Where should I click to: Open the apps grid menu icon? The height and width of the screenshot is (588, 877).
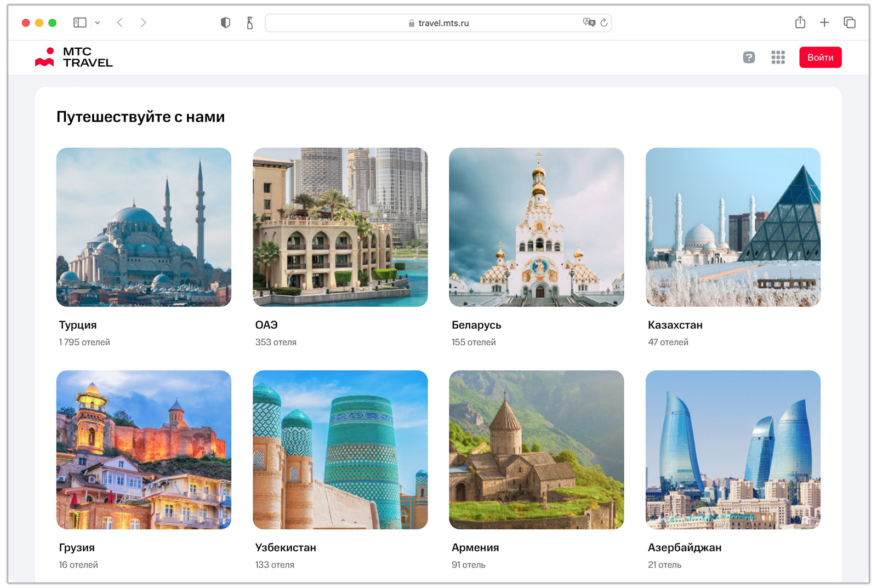point(777,57)
